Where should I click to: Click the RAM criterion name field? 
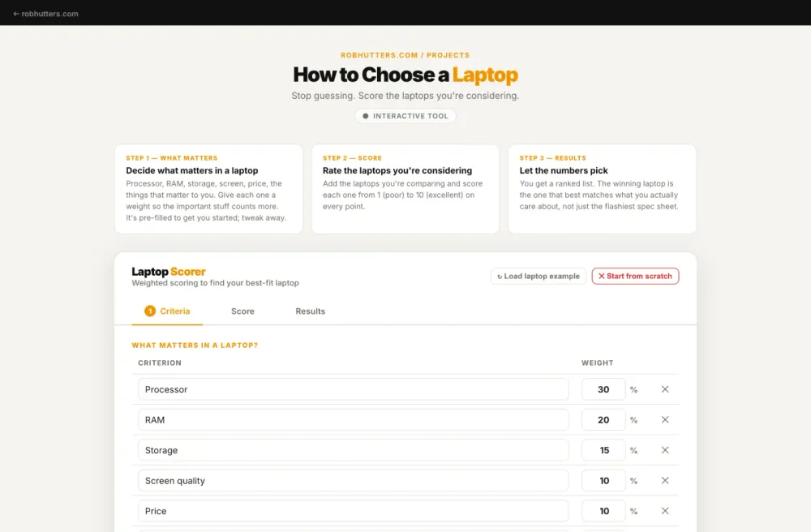point(354,420)
